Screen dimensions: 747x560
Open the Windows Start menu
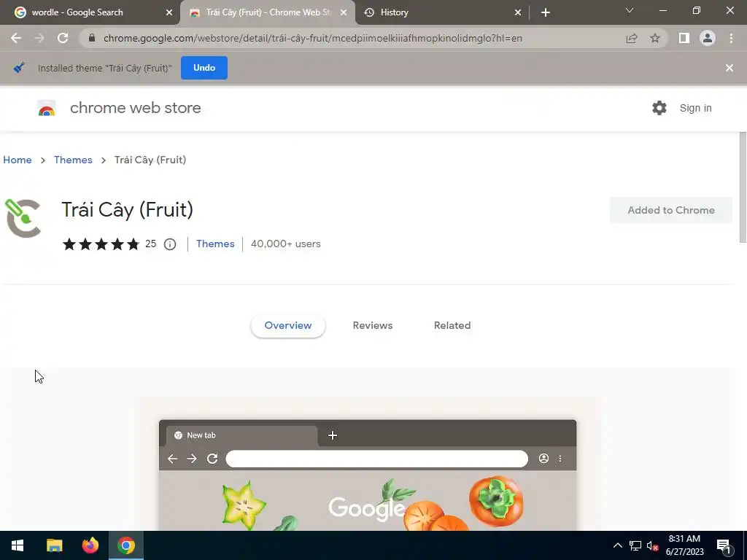pyautogui.click(x=18, y=545)
